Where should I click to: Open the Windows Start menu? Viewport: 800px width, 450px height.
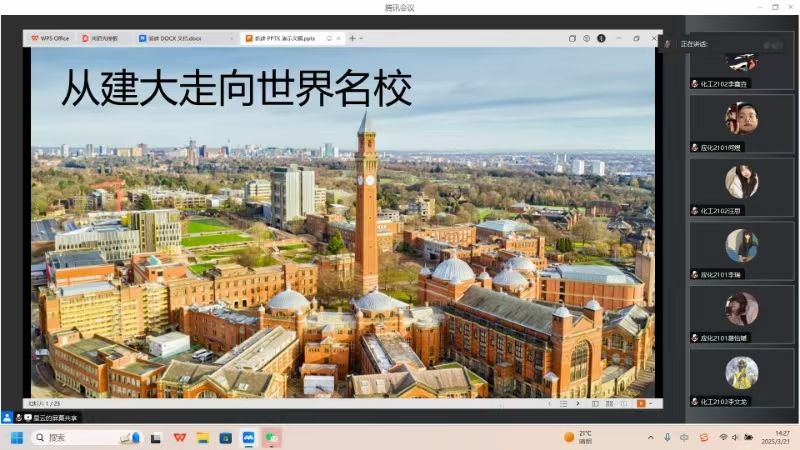(17, 437)
